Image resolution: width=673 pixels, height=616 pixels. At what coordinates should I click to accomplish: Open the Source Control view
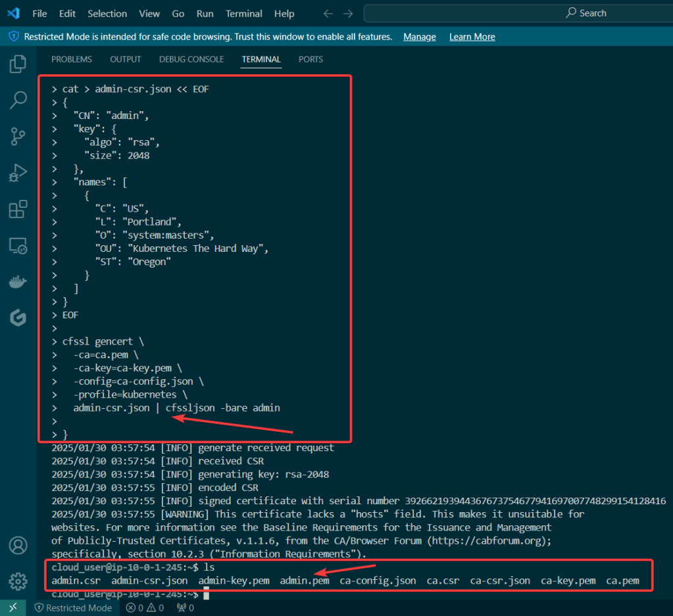coord(18,137)
